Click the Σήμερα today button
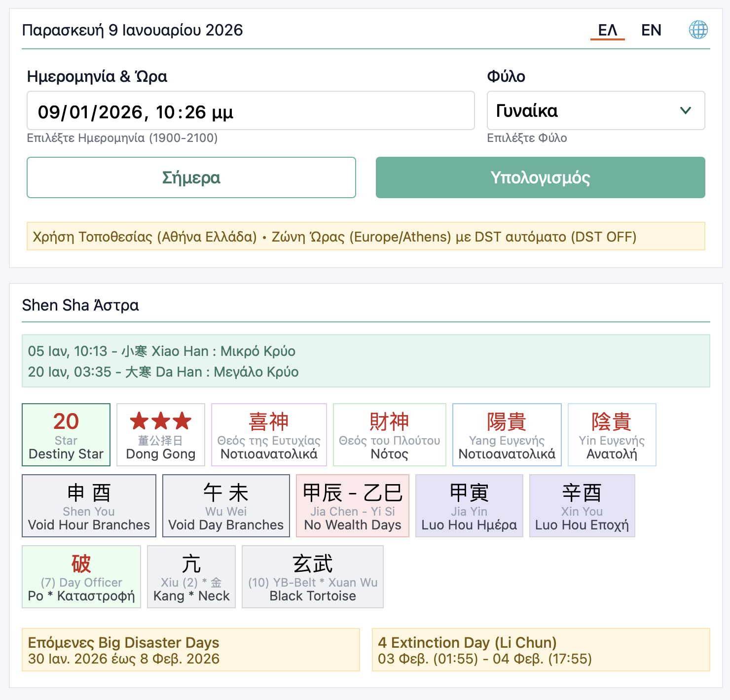 click(191, 177)
